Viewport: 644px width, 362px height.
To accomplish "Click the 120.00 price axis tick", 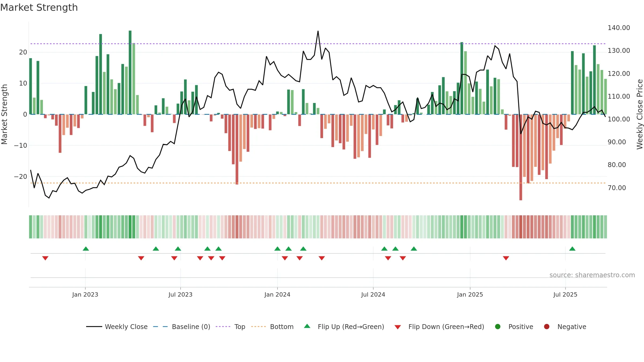I will coord(619,73).
